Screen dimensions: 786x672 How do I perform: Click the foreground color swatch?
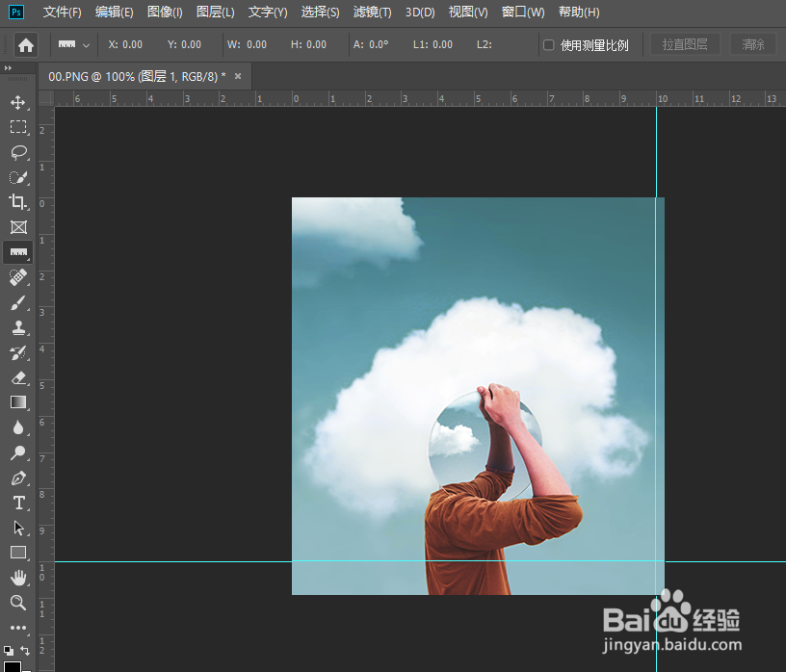[x=13, y=666]
